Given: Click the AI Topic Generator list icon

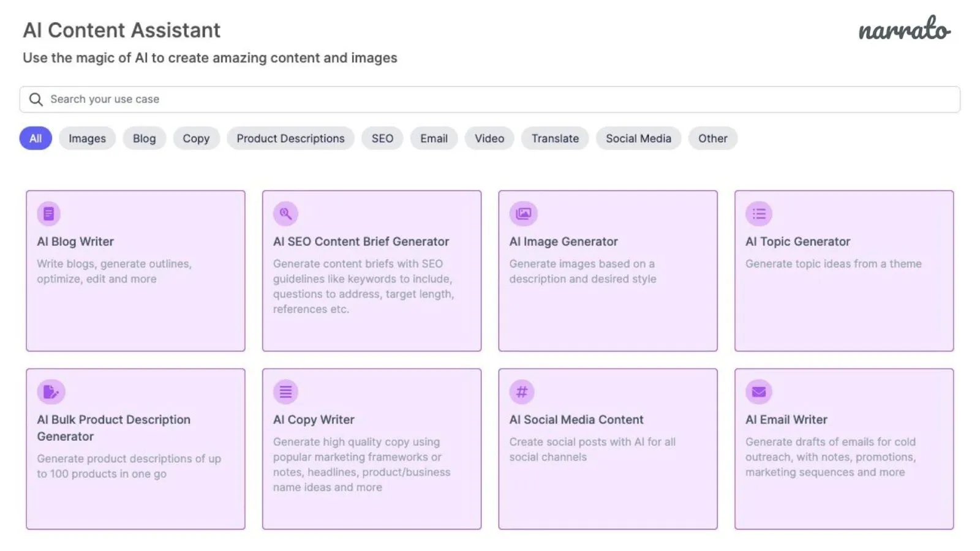Looking at the screenshot, I should pyautogui.click(x=759, y=214).
